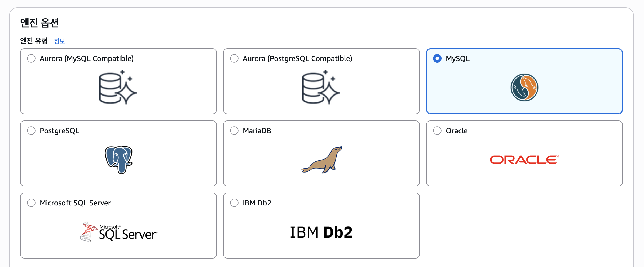Viewport: 644px width, 267px height.
Task: Select the Aurora (PostgreSQL Compatible) radio button
Action: coord(234,58)
